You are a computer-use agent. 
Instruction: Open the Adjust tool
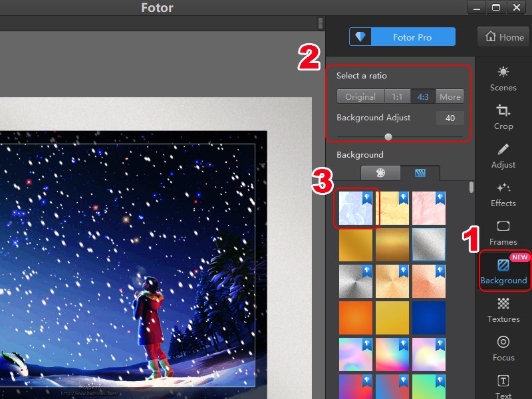tap(503, 156)
